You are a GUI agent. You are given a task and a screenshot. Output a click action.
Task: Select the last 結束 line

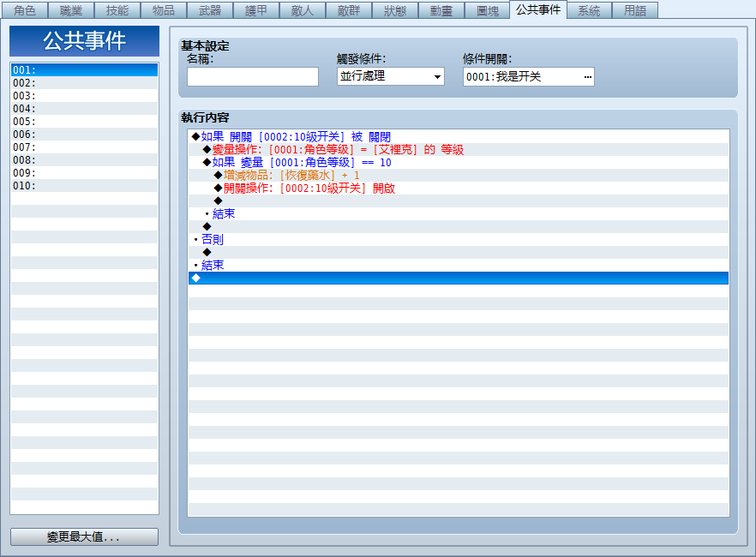pyautogui.click(x=459, y=265)
